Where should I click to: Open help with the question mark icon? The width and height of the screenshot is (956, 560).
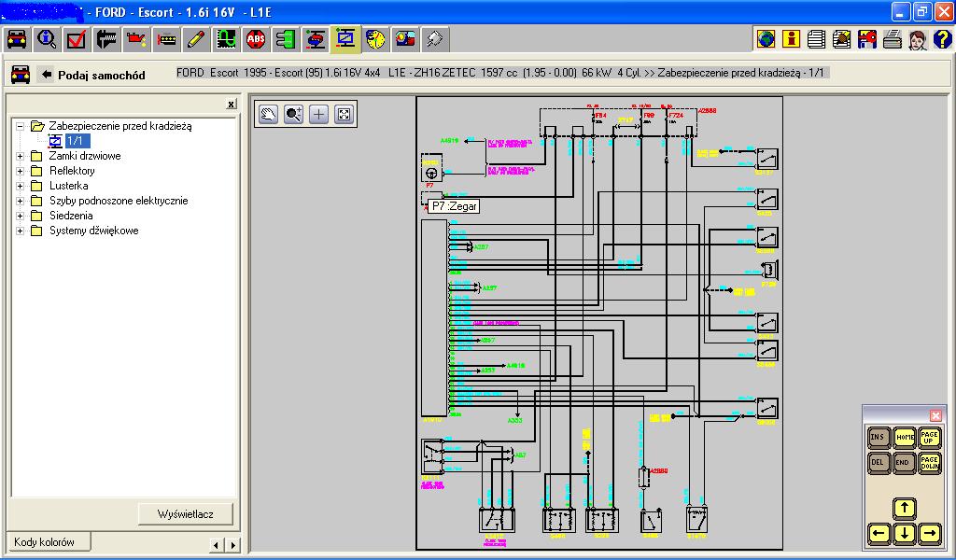[x=943, y=39]
